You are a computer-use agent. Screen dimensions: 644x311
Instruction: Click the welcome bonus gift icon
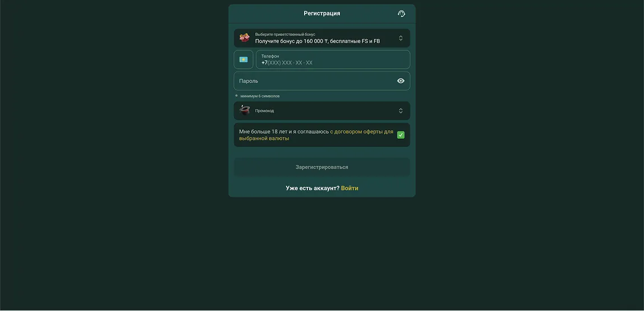pos(244,38)
